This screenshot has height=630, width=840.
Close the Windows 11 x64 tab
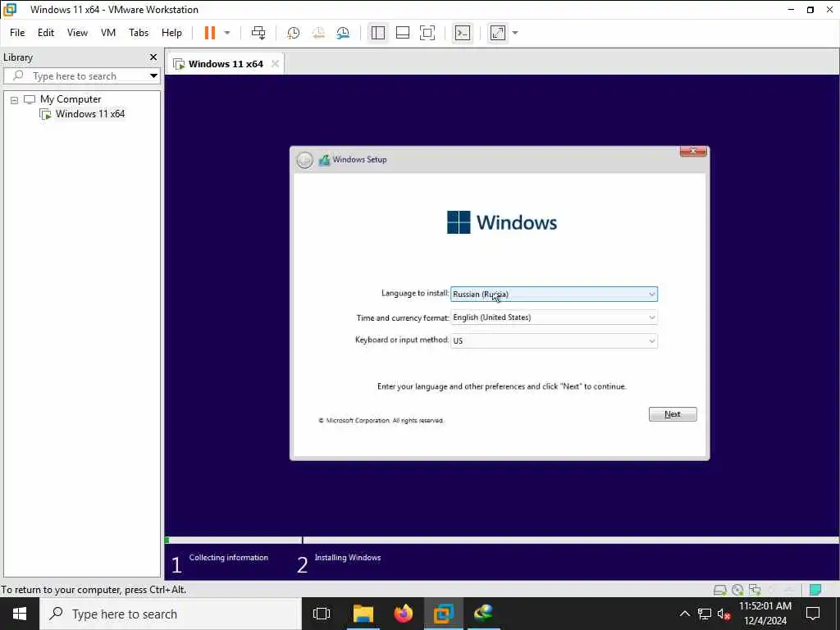(275, 64)
